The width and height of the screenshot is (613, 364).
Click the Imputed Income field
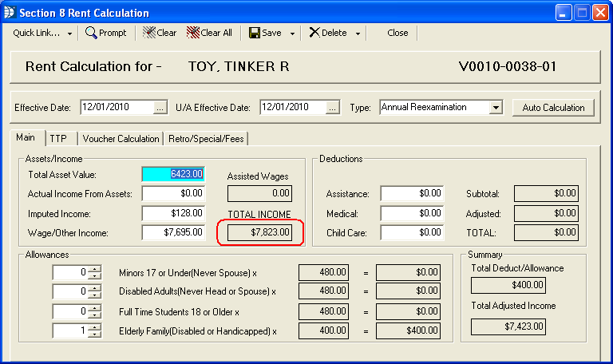(173, 213)
